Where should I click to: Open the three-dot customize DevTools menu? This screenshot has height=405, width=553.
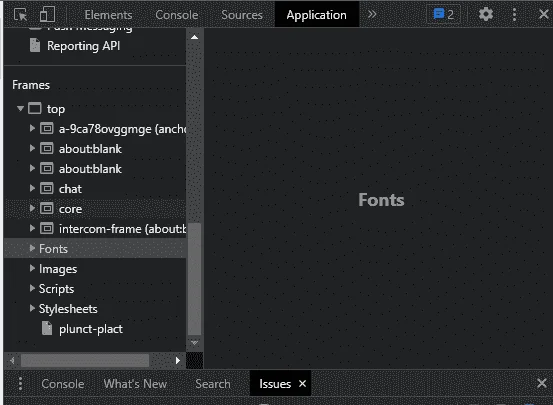click(514, 14)
